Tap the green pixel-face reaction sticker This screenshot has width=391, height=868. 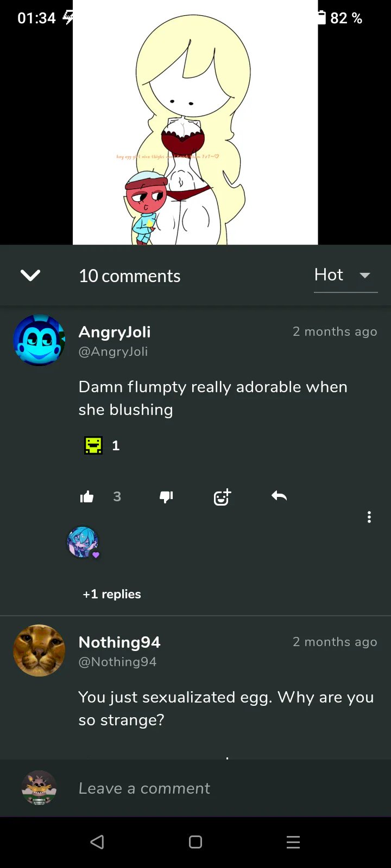[x=93, y=445]
